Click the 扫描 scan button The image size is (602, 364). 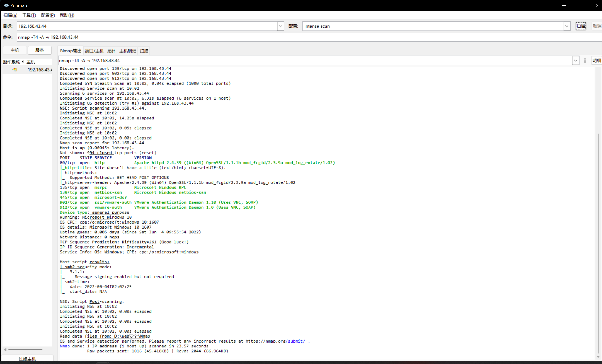point(581,26)
